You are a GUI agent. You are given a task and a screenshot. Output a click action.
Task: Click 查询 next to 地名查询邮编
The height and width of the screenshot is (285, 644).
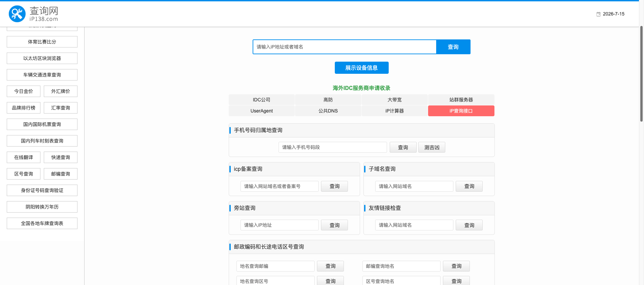330,266
